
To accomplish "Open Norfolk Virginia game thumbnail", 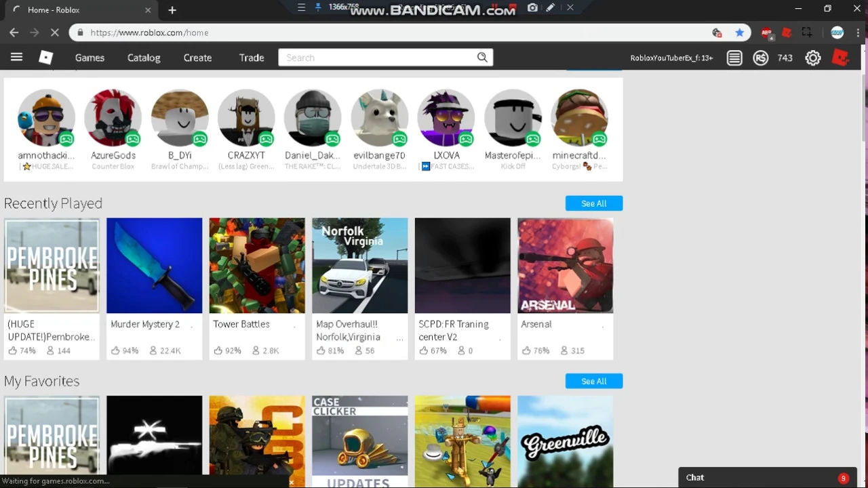I will [360, 266].
